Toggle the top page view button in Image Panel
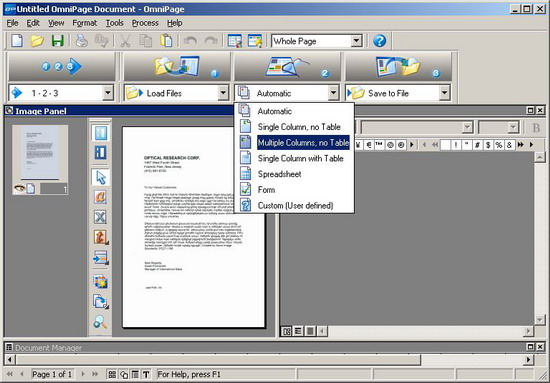 [101, 133]
